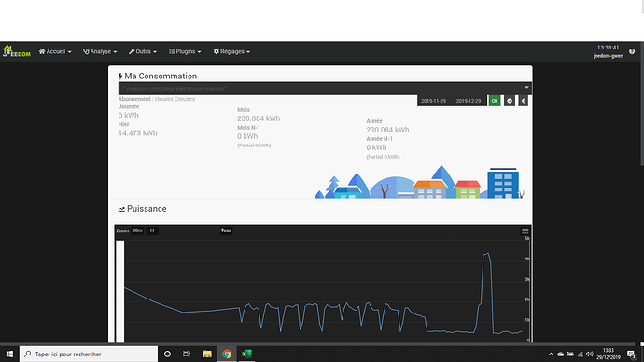The height and width of the screenshot is (362, 644).
Task: Click the jeedom-gwen user link
Action: (x=608, y=56)
